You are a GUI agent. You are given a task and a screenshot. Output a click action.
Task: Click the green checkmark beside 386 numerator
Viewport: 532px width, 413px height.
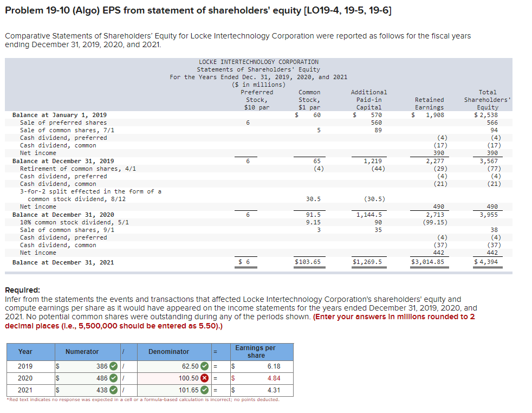pyautogui.click(x=114, y=367)
